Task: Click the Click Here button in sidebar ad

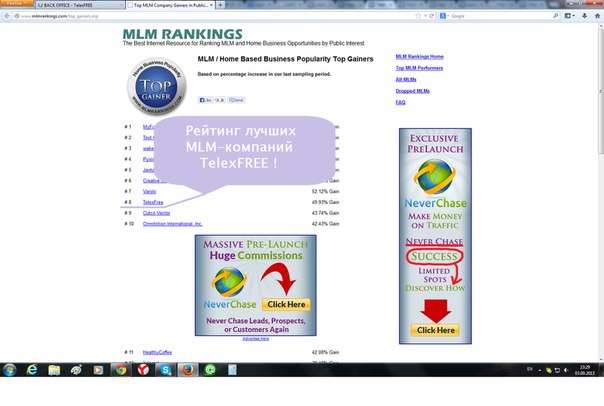Action: (435, 330)
